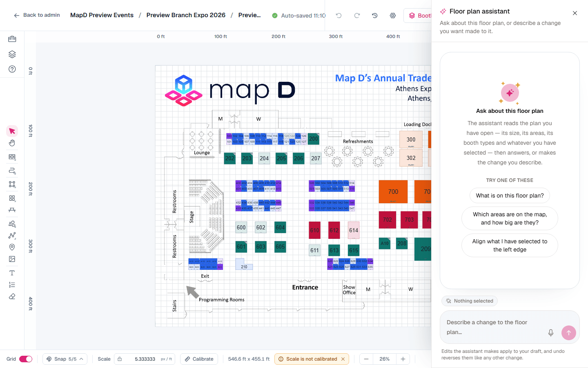This screenshot has height=368, width=588.
Task: Select the numbered list tool
Action: click(12, 285)
